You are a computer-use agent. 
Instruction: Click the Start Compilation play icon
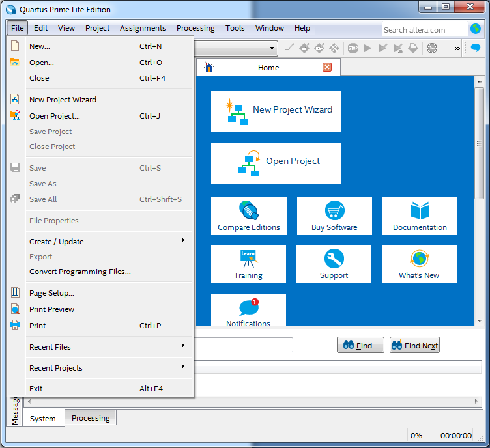coord(367,48)
